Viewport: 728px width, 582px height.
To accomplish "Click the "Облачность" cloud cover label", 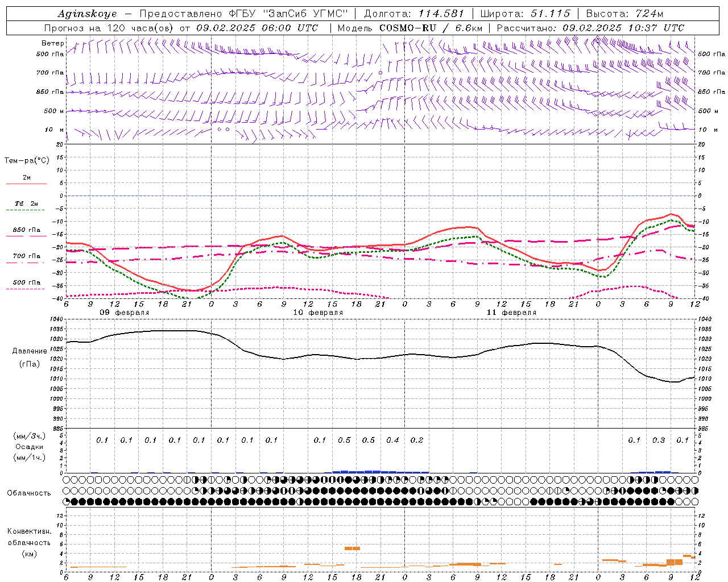I will tap(29, 493).
